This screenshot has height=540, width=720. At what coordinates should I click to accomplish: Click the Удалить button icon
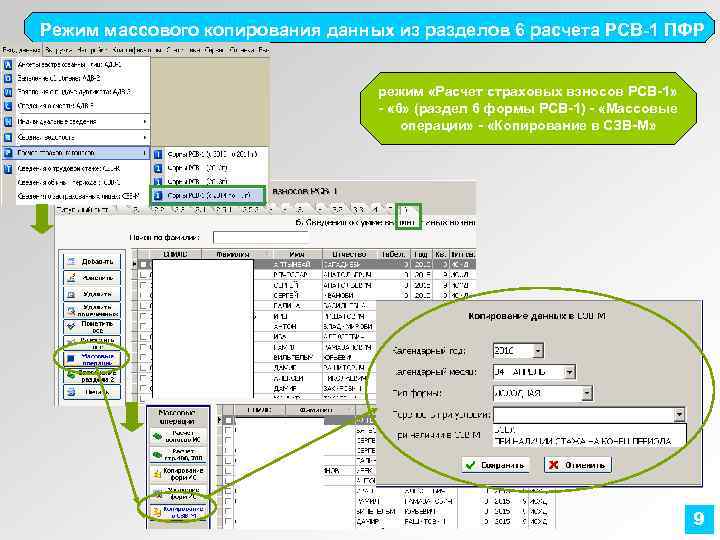coord(71,294)
